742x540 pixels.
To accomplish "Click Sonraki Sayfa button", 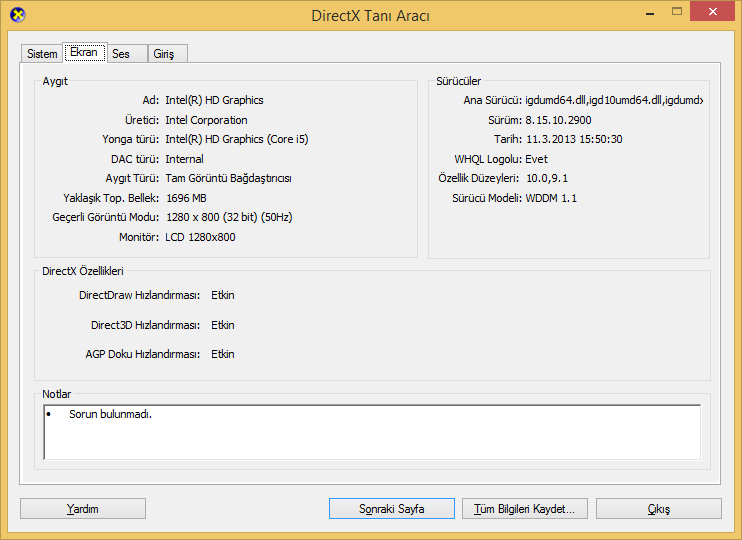I will (392, 509).
